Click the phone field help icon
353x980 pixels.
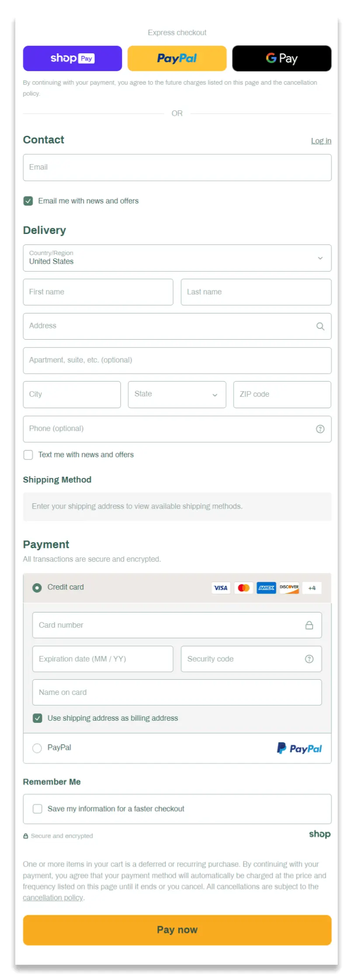[320, 429]
